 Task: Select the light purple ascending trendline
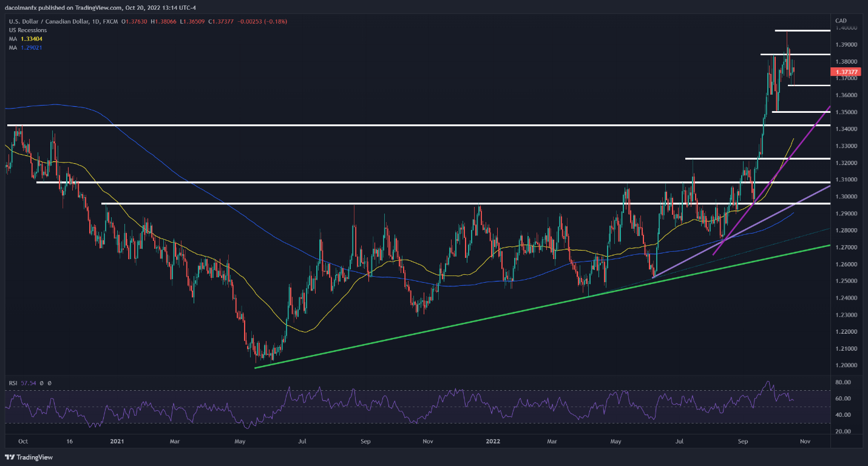(x=741, y=232)
